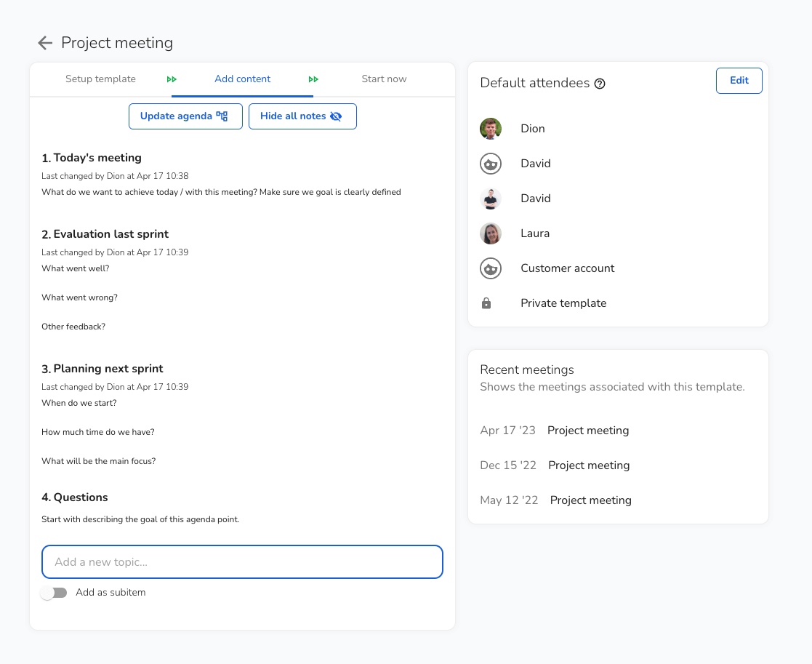Click the note 'What went wrong?'

[x=80, y=297]
